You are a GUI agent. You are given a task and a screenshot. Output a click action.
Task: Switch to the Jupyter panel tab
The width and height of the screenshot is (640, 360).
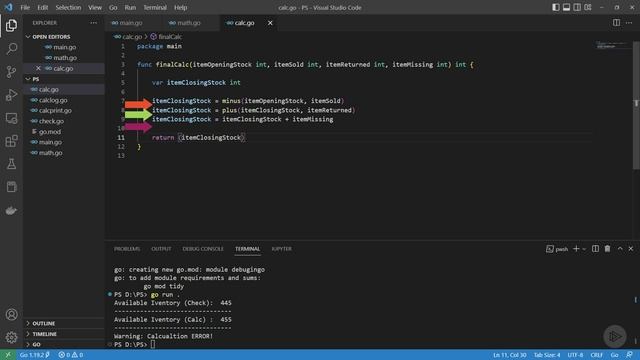tap(282, 249)
